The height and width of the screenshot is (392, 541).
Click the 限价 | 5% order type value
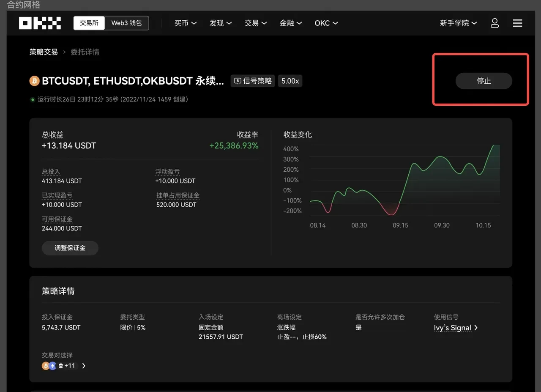[133, 327]
